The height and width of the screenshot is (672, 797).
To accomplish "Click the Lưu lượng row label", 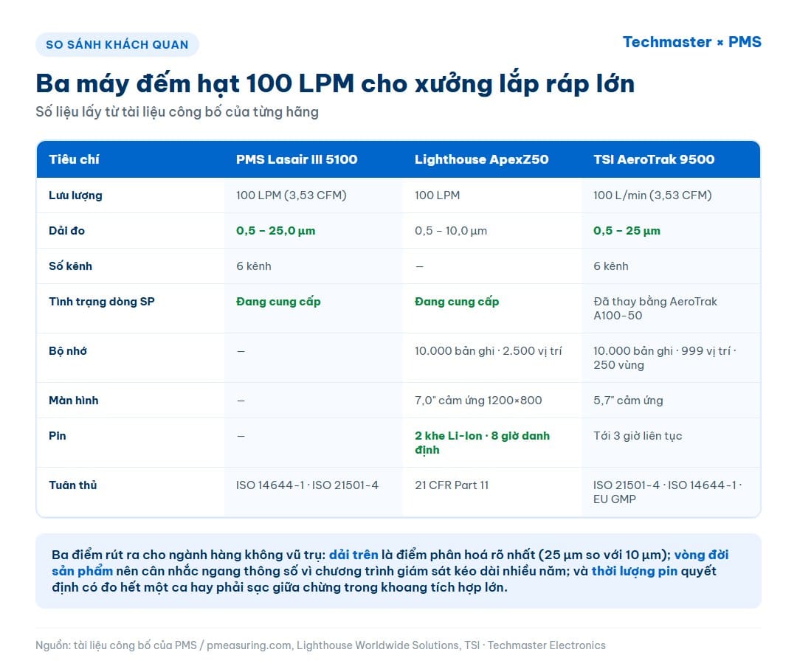I will tap(75, 195).
